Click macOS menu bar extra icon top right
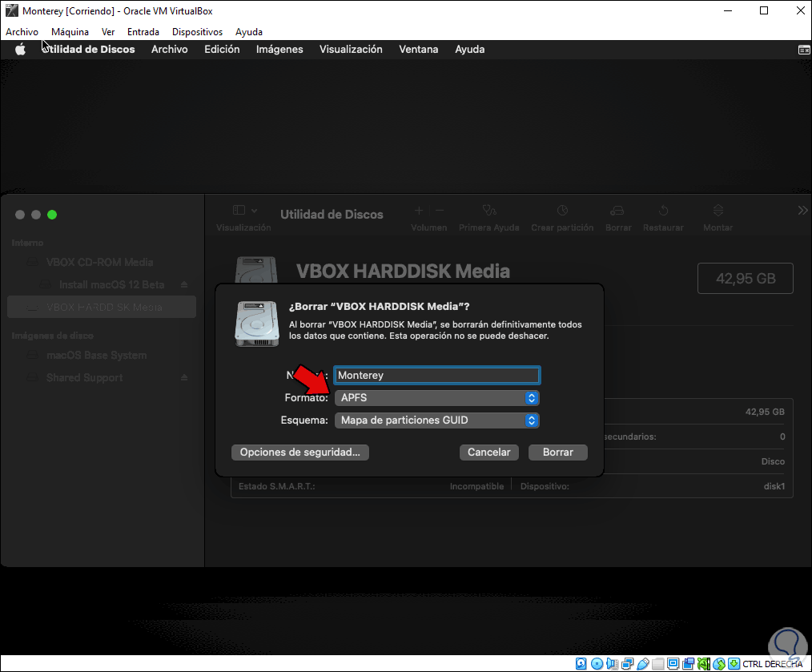Viewport: 812px width, 672px height. click(x=804, y=50)
